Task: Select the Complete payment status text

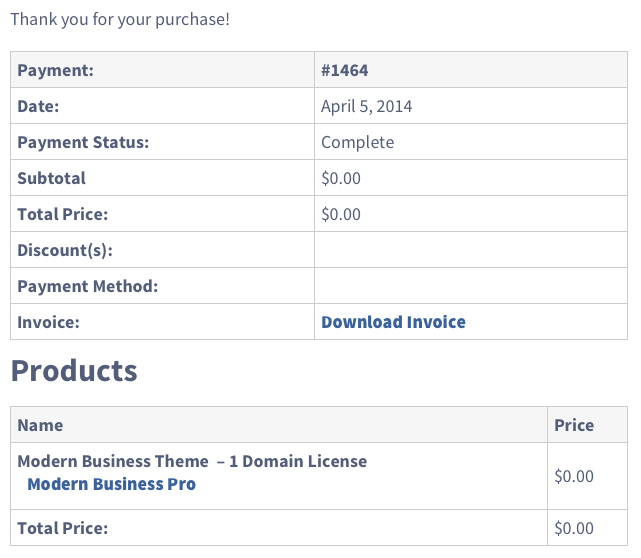Action: [358, 142]
